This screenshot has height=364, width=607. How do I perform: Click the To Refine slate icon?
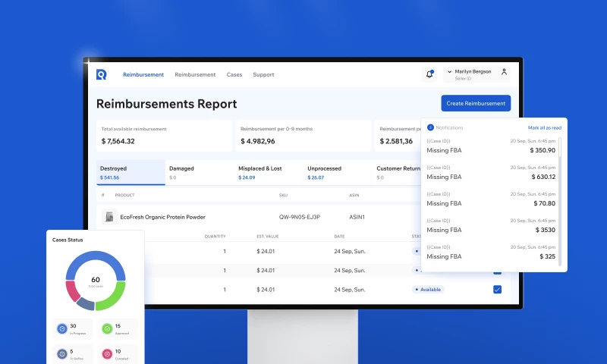click(x=62, y=354)
